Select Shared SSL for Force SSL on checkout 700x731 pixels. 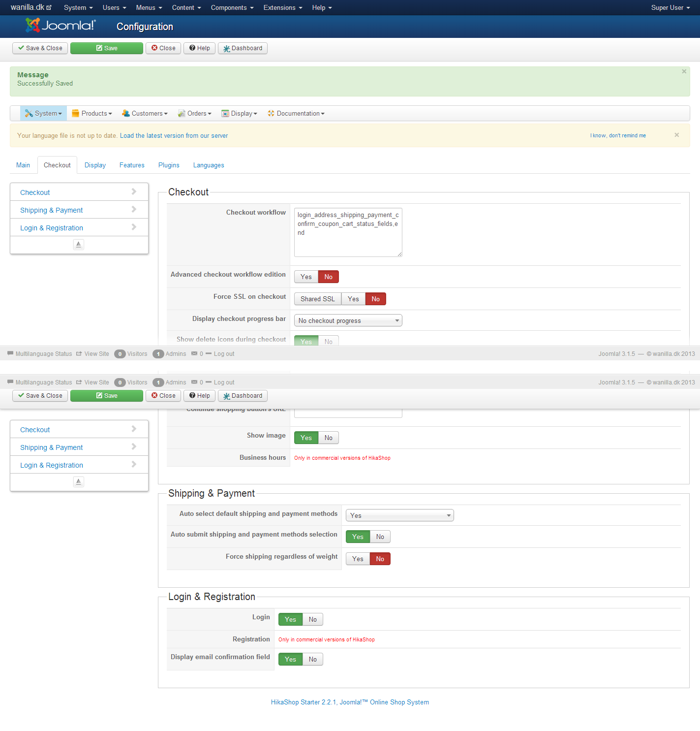click(x=317, y=299)
